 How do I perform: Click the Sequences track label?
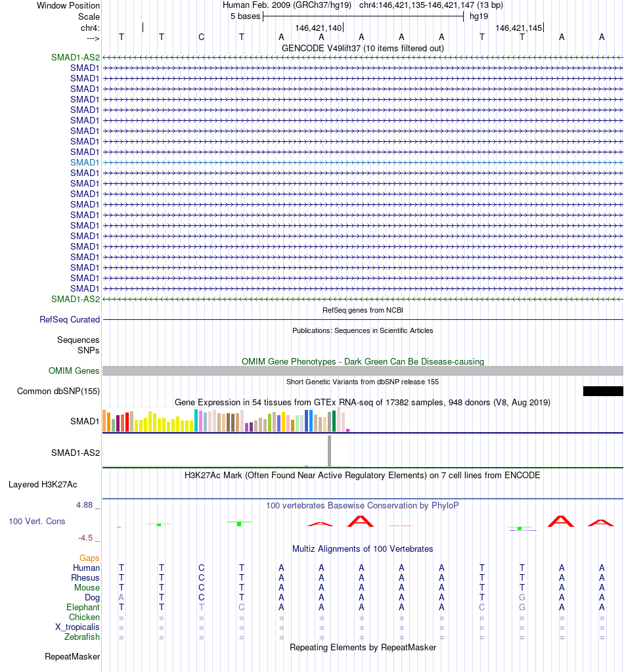pyautogui.click(x=78, y=340)
